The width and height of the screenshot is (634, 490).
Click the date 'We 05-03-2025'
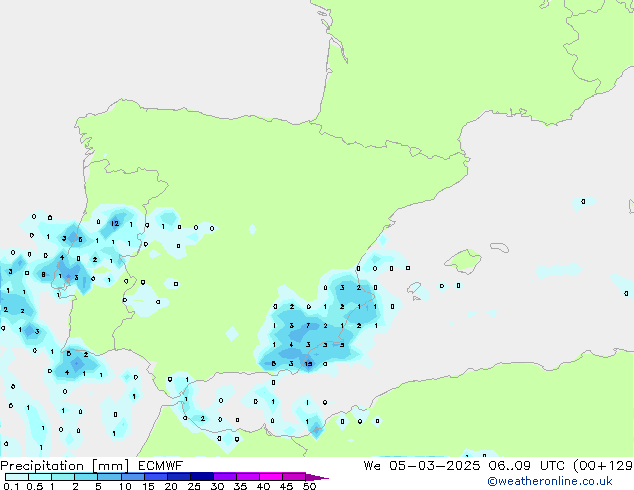coord(422,466)
